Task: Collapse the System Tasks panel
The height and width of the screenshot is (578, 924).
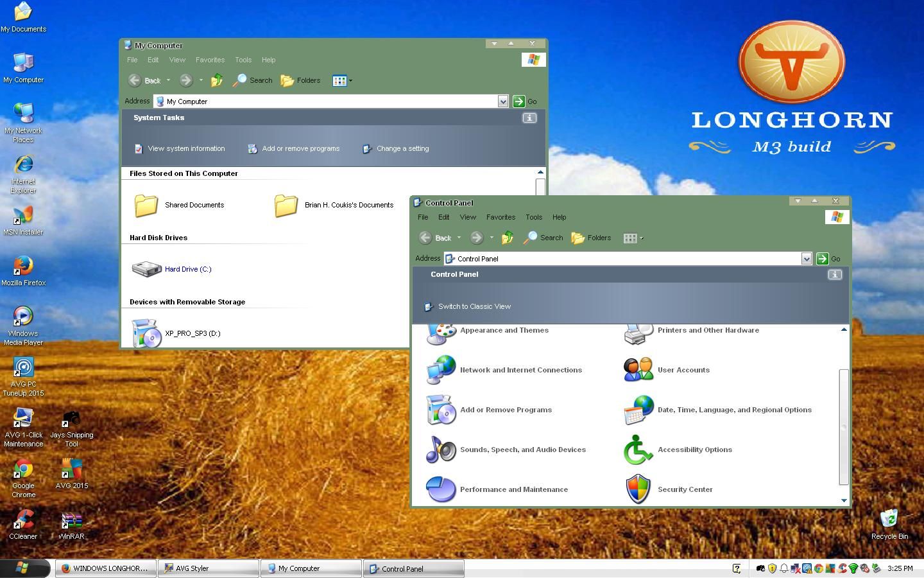Action: coord(529,118)
